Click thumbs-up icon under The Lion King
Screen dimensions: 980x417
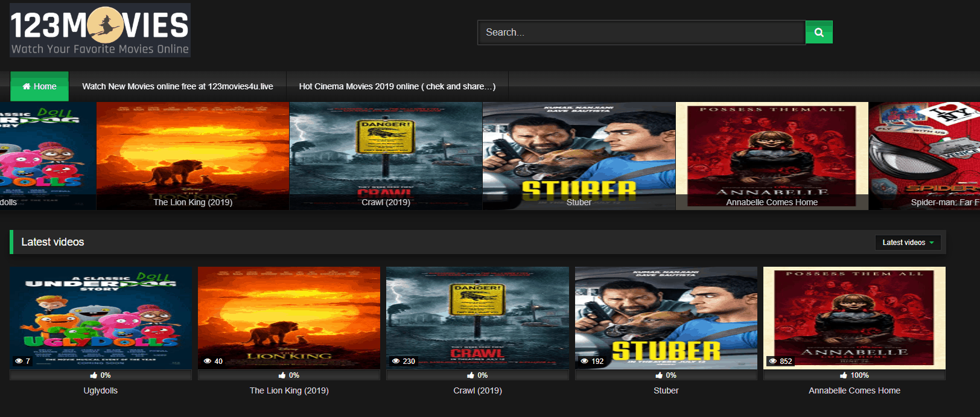click(282, 375)
